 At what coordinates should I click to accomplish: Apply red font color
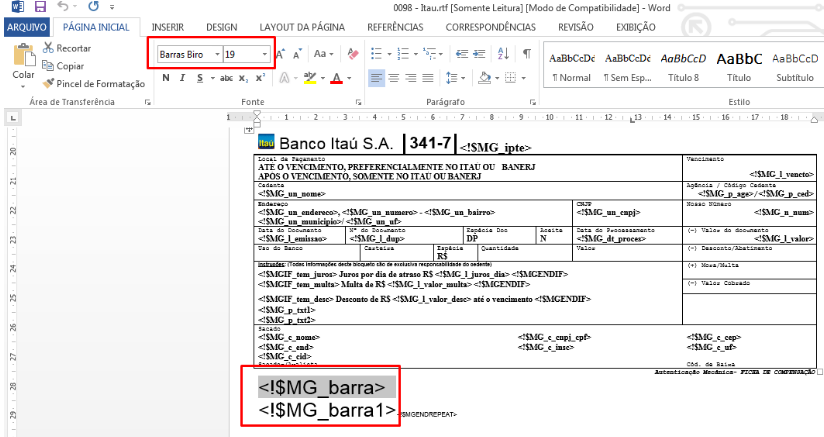tap(337, 78)
